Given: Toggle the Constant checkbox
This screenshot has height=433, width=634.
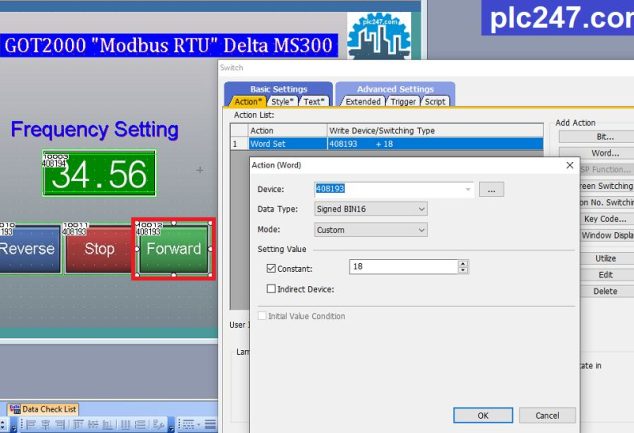Looking at the screenshot, I should pyautogui.click(x=271, y=268).
